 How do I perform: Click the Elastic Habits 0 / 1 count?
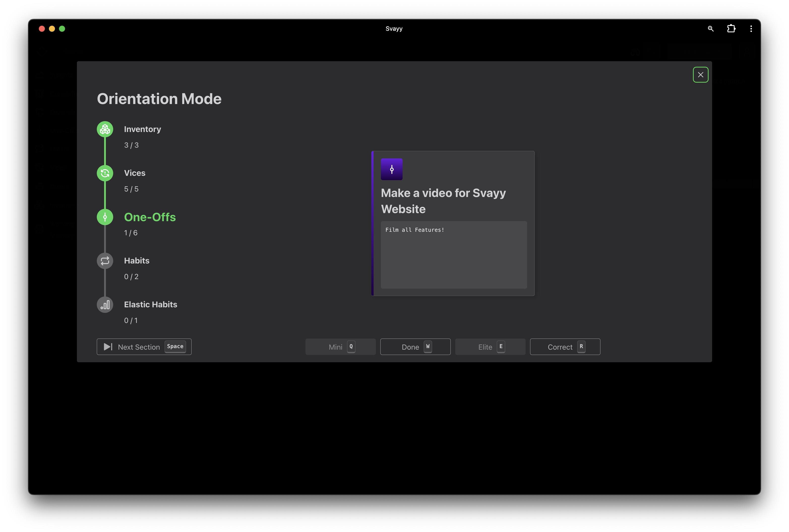point(131,320)
